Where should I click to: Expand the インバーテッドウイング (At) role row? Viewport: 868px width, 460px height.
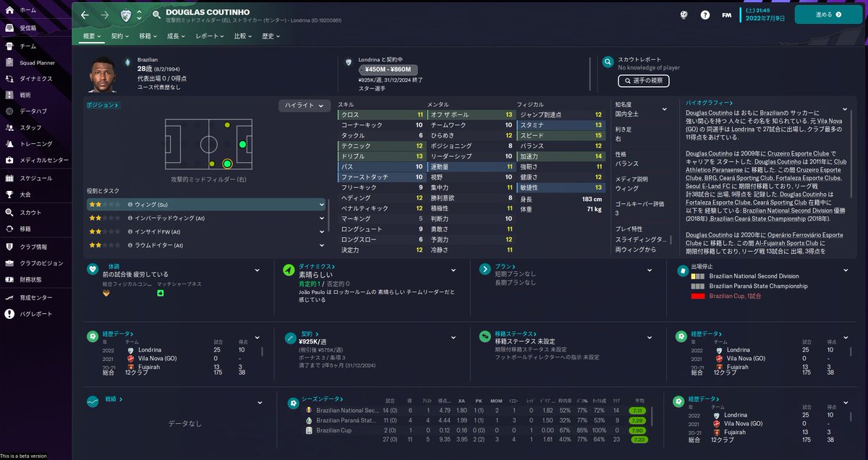pos(206,218)
